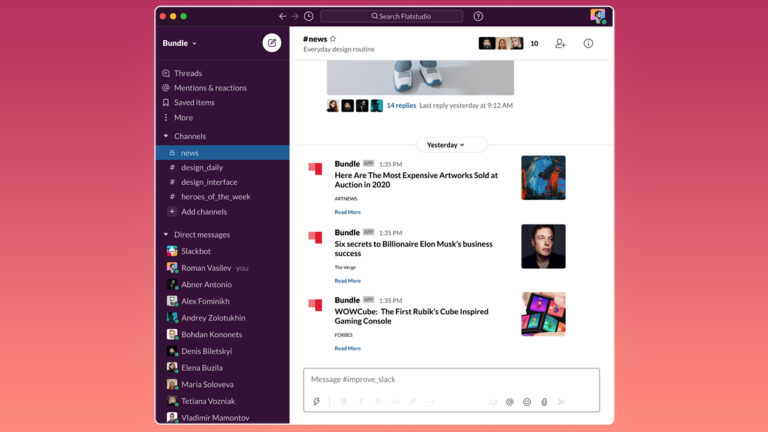Click the plus icon beside Add channels
The image size is (768, 432).
(x=172, y=212)
